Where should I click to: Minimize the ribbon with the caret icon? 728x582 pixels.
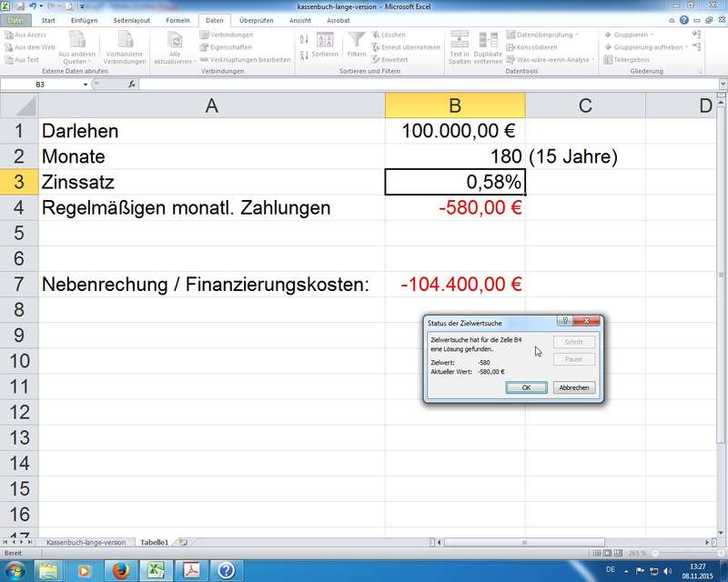[x=672, y=20]
